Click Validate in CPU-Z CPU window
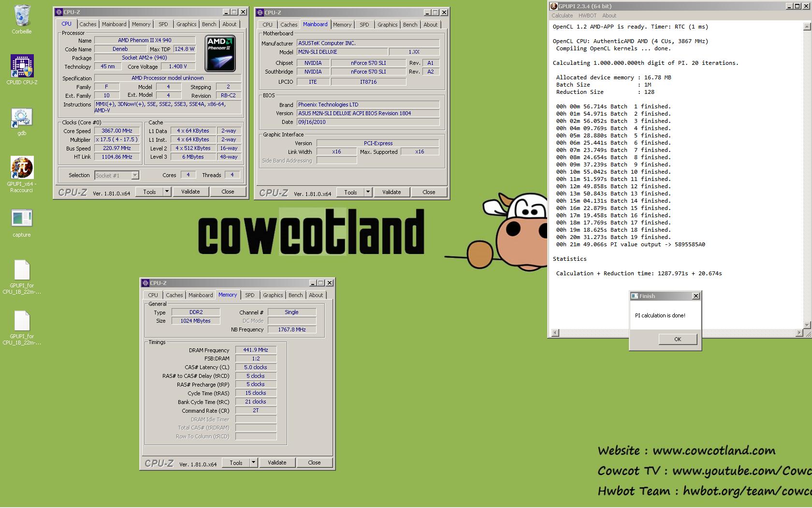 [x=190, y=192]
